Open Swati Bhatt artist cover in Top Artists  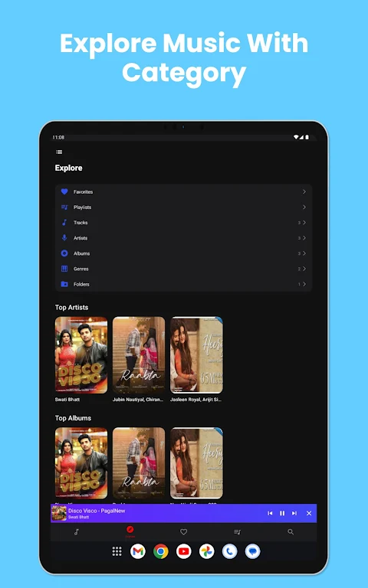(x=81, y=354)
